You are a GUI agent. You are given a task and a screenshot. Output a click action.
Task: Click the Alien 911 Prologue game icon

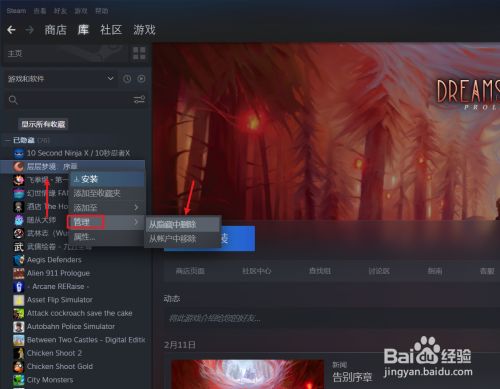[19, 273]
